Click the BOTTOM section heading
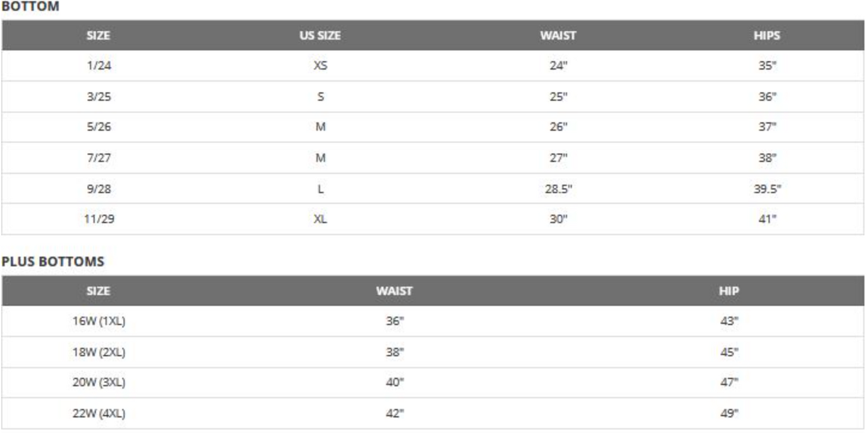The height and width of the screenshot is (433, 868). [31, 7]
